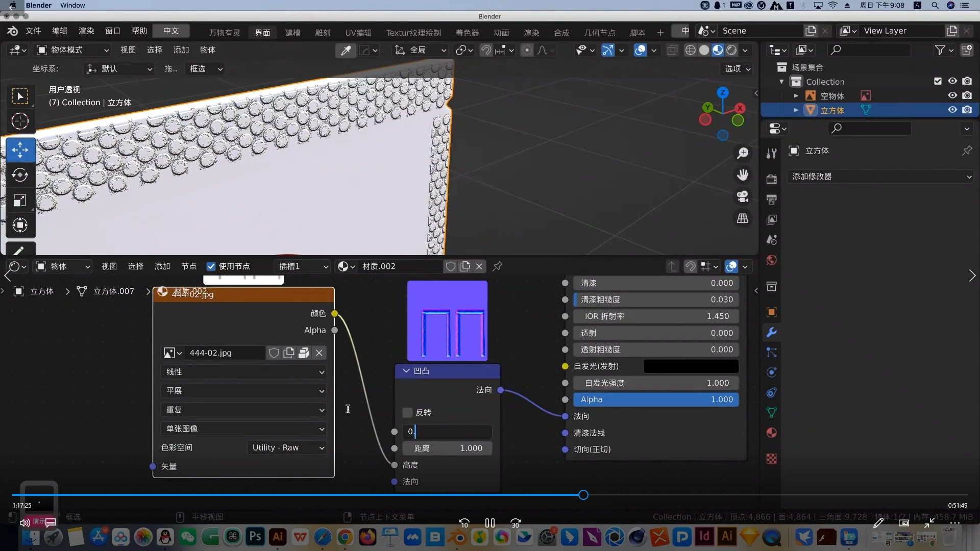Enable the 反转 checkbox in bump node
The image size is (980, 551).
pos(407,412)
